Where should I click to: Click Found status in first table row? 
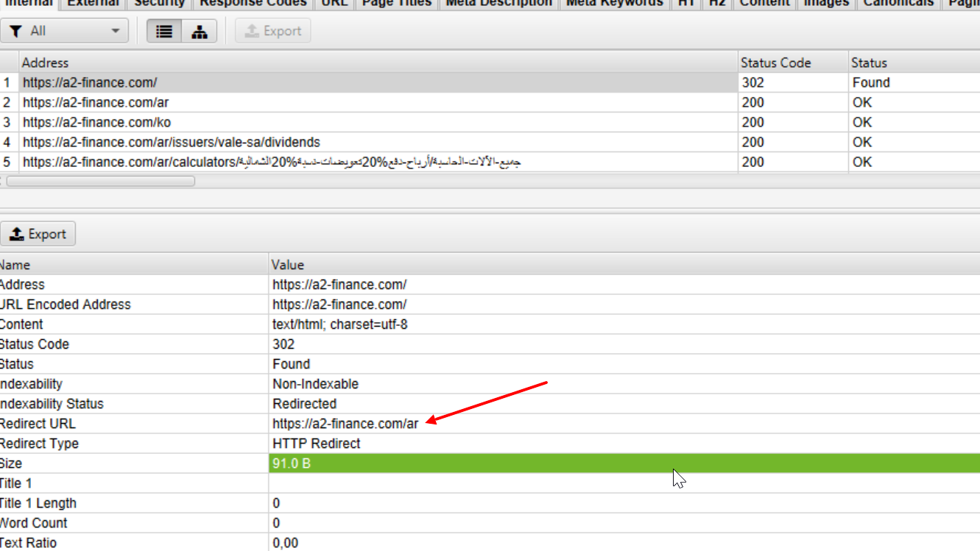pos(871,82)
